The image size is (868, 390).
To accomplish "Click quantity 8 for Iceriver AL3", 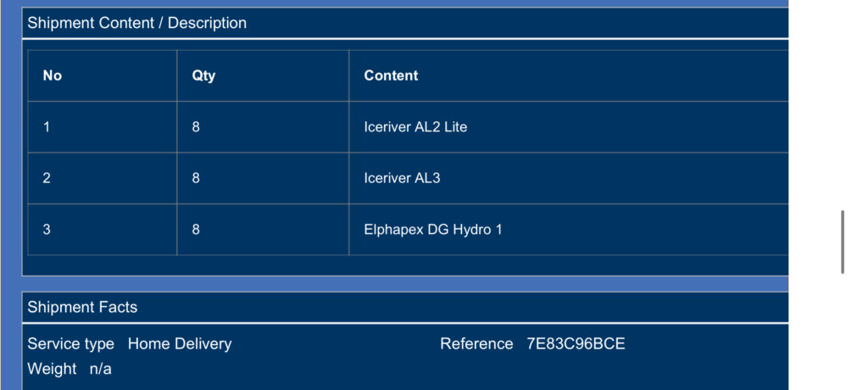I will (196, 178).
